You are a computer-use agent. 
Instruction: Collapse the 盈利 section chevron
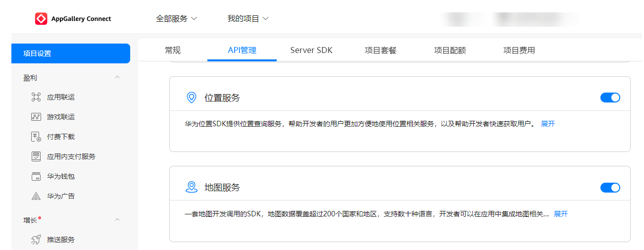click(117, 78)
